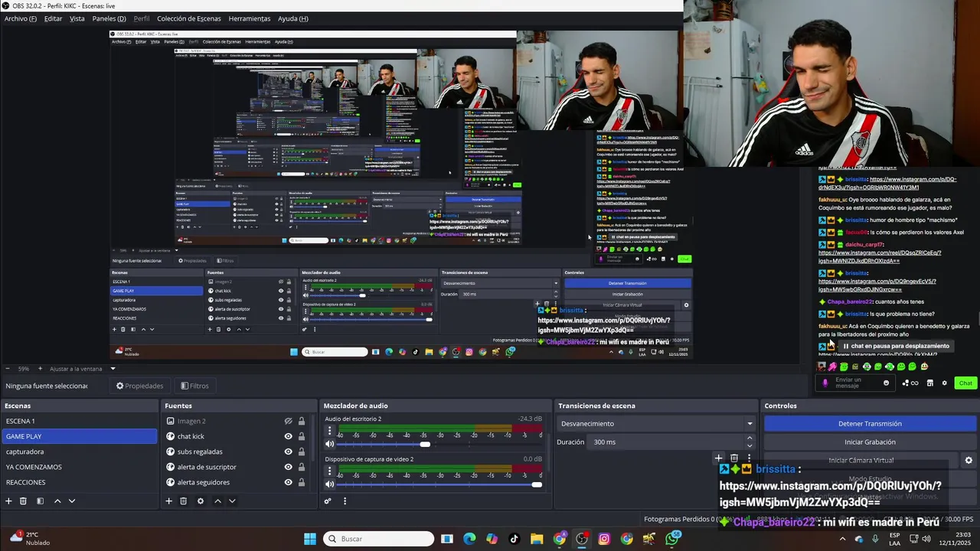Viewport: 980px width, 551px height.
Task: Decrease Duración with down arrow
Action: point(750,445)
